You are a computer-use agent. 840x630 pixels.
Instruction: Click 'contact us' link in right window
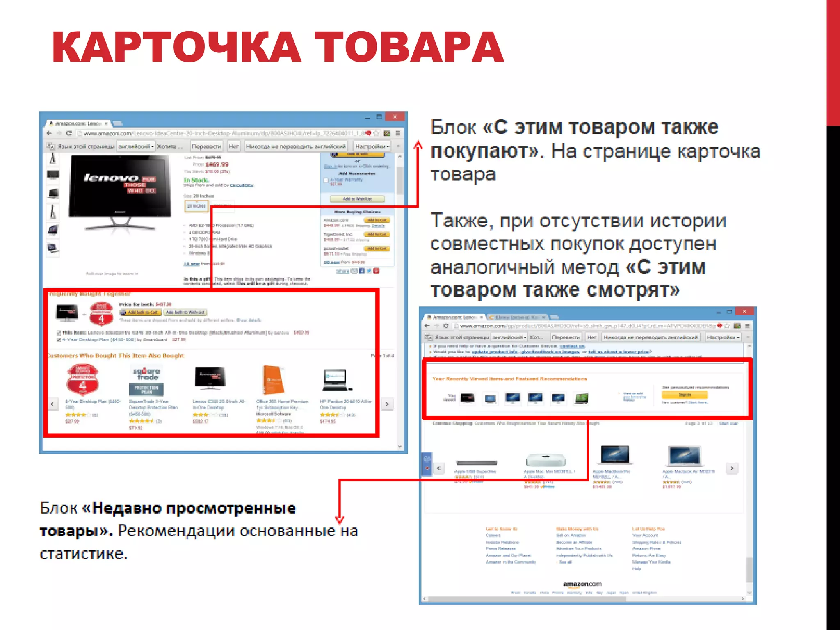coord(572,347)
